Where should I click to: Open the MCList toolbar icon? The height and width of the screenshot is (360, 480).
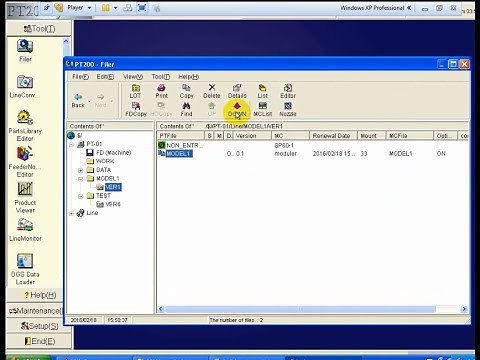(x=262, y=109)
